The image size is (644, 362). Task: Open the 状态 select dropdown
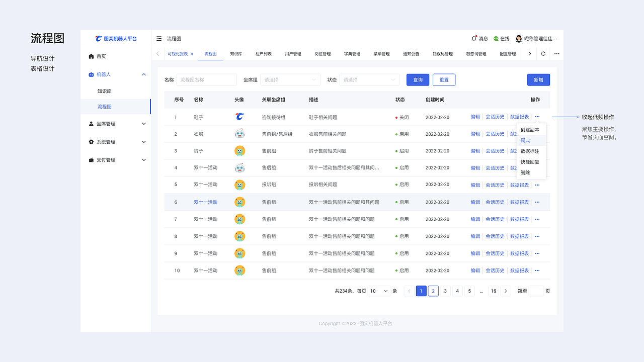[369, 79]
